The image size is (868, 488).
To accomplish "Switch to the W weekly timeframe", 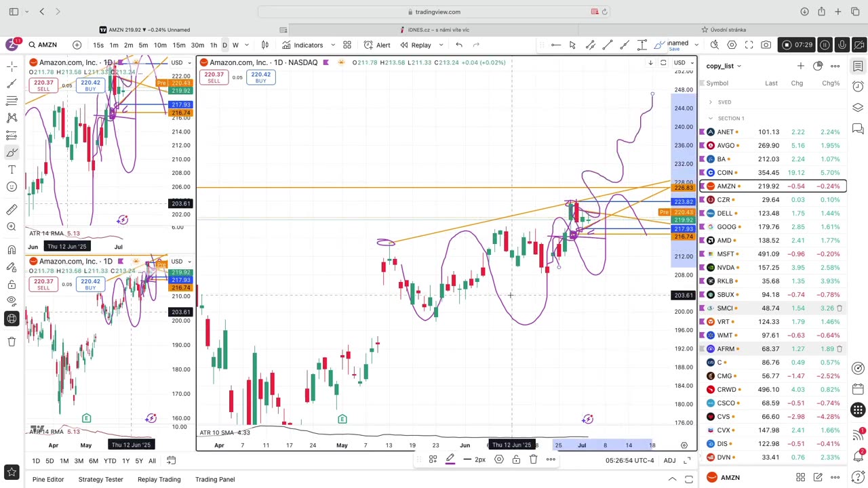I will point(235,45).
